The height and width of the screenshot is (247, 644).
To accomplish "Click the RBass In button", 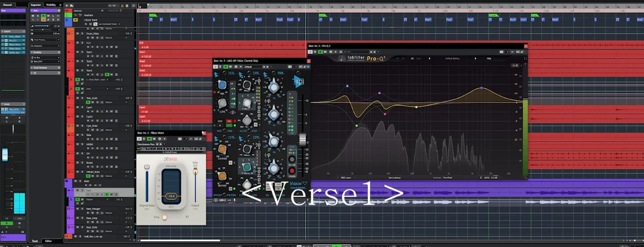I will click(x=147, y=167).
